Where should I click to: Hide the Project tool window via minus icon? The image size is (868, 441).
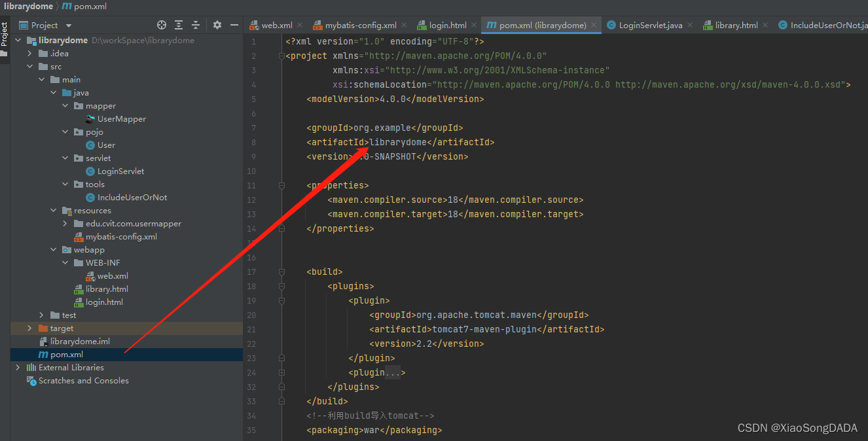234,25
